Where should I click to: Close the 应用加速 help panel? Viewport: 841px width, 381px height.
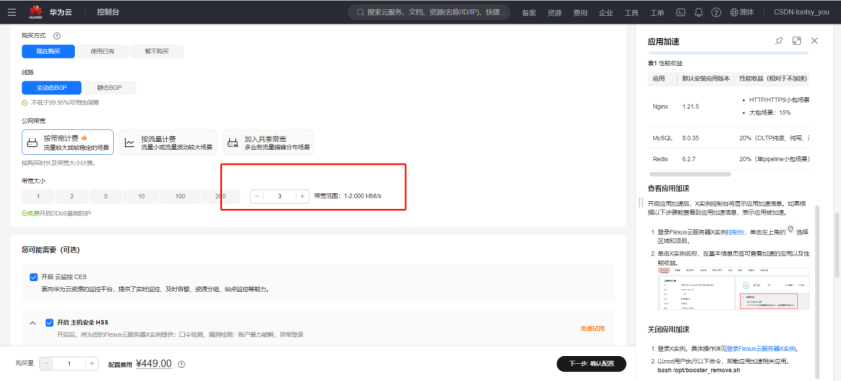click(x=814, y=41)
